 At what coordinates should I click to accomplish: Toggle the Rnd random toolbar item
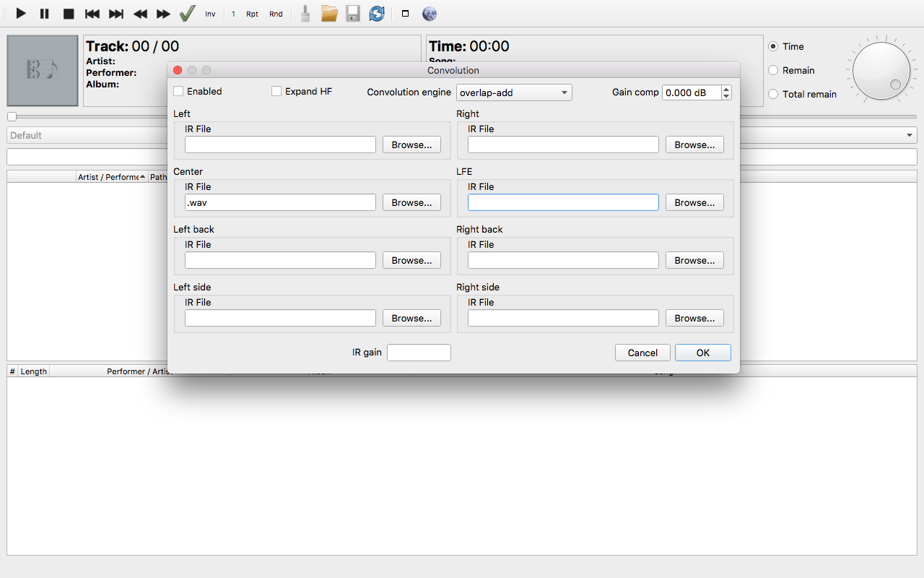pos(276,14)
